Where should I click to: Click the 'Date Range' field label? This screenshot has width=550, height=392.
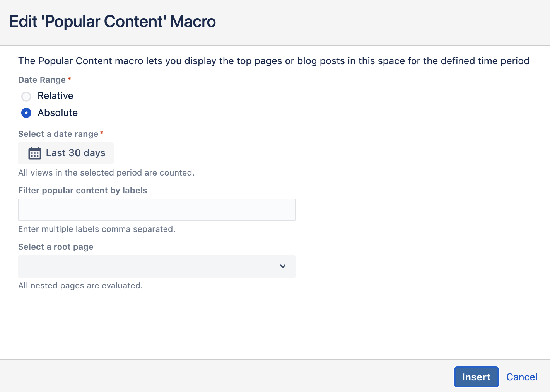coord(42,80)
